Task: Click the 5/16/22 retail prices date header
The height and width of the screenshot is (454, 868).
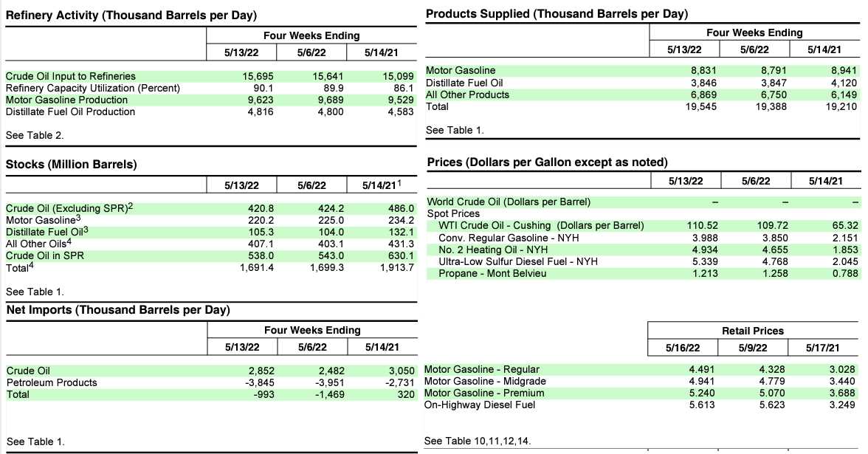Action: coord(683,348)
